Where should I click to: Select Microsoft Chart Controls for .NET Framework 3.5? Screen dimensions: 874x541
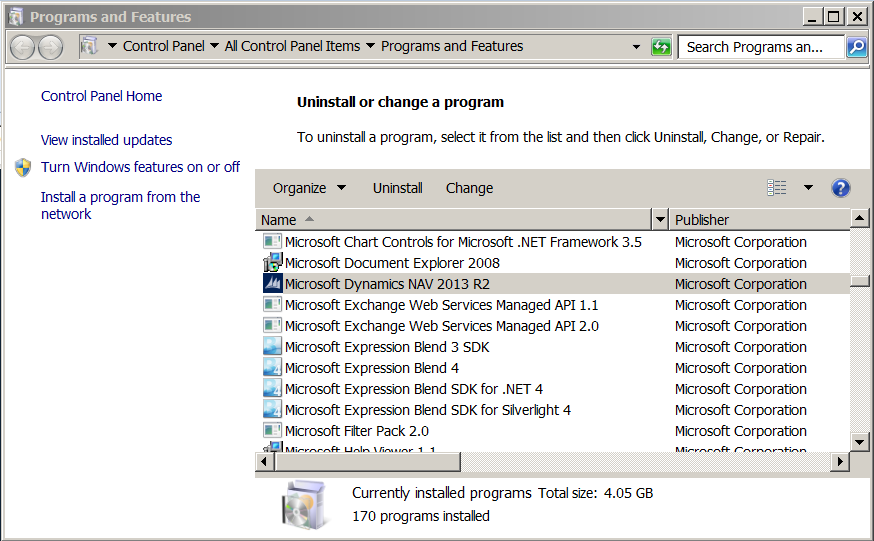tap(463, 242)
